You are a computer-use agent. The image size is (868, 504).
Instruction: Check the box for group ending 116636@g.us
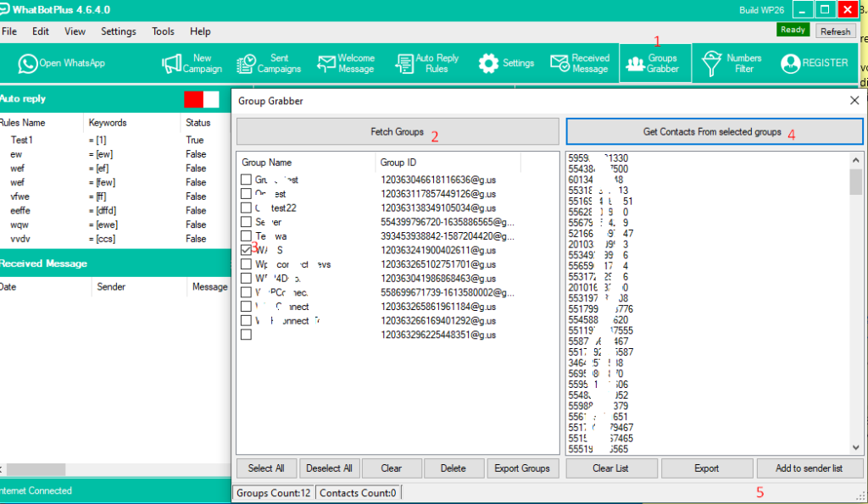(x=246, y=180)
